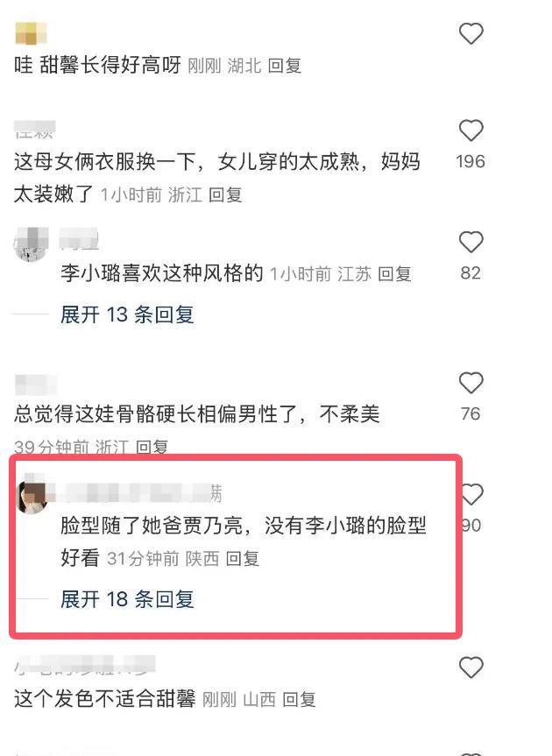Reply to the 江苏 comment

[x=394, y=274]
